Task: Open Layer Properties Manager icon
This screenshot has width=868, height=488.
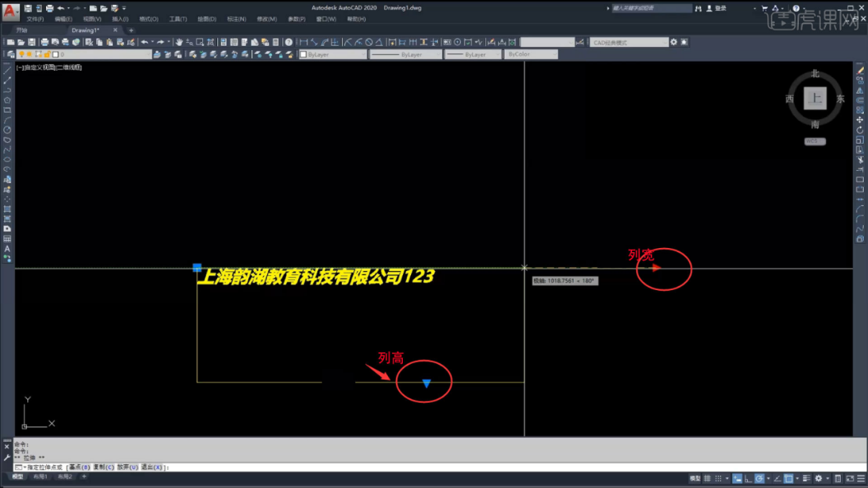Action: click(x=11, y=54)
